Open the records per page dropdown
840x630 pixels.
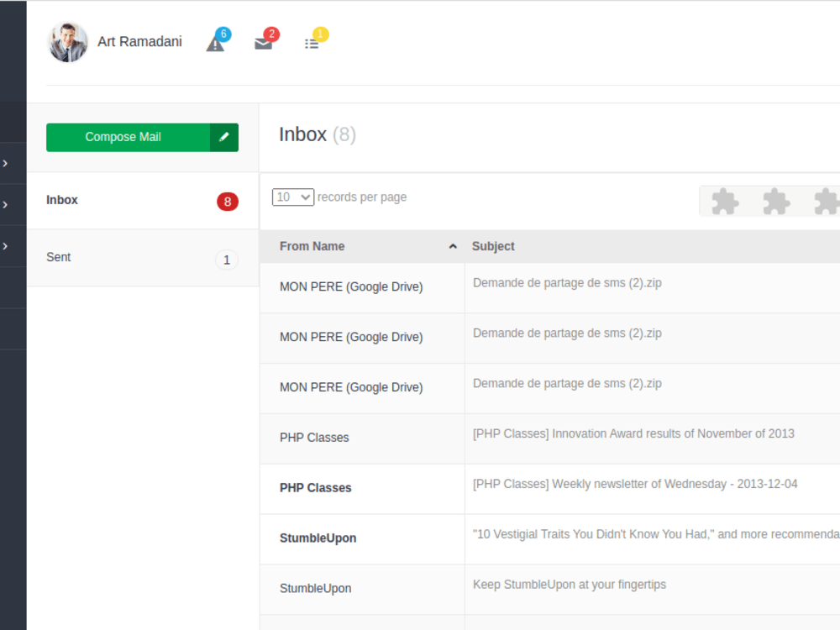(292, 197)
